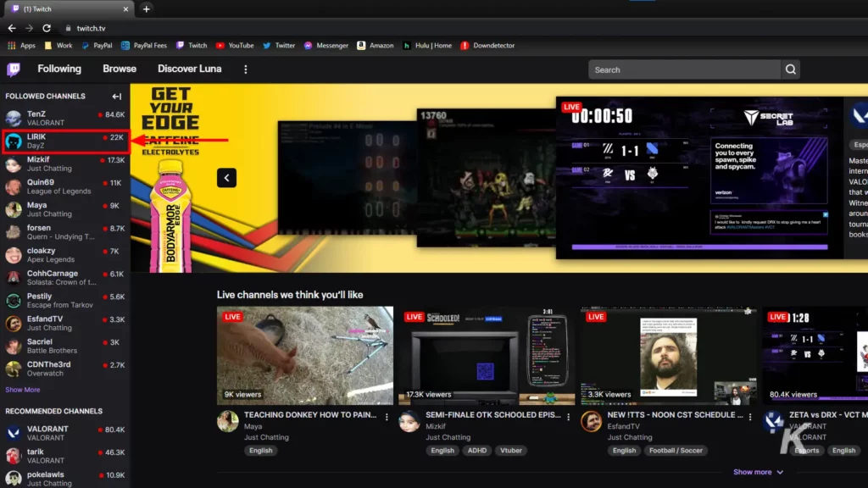
Task: Click the LIRIK DayZ channel row
Action: click(x=65, y=141)
